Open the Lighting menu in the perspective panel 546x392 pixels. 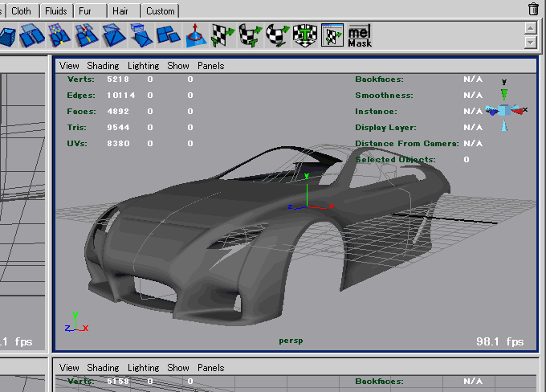tap(143, 66)
